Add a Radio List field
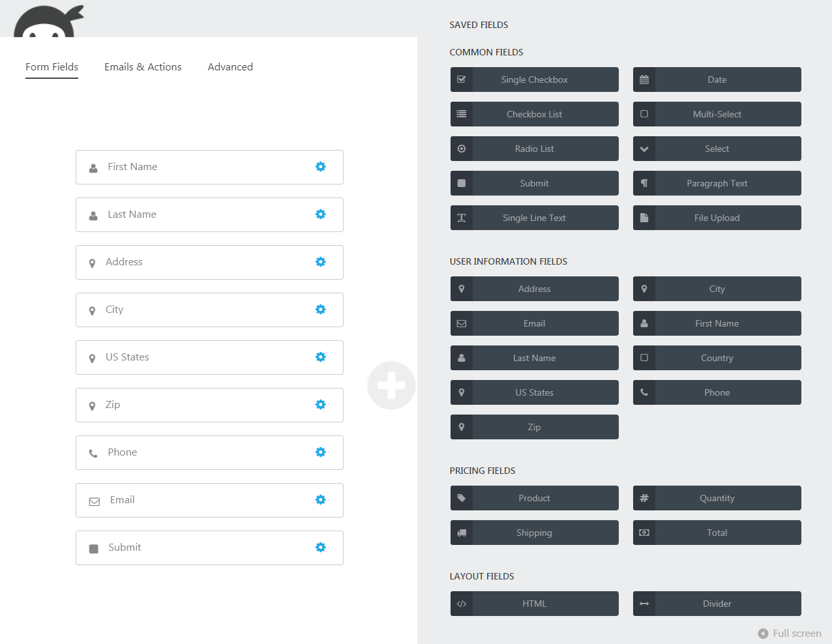This screenshot has width=832, height=644. (534, 149)
